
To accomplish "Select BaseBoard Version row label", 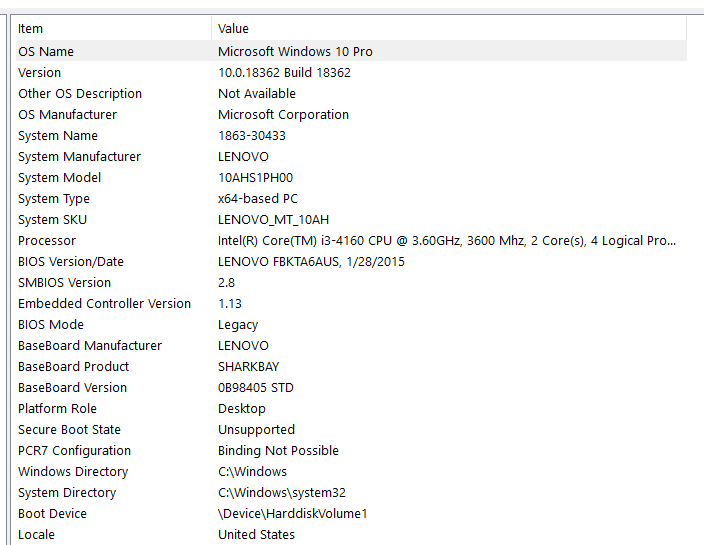I will click(x=73, y=388).
